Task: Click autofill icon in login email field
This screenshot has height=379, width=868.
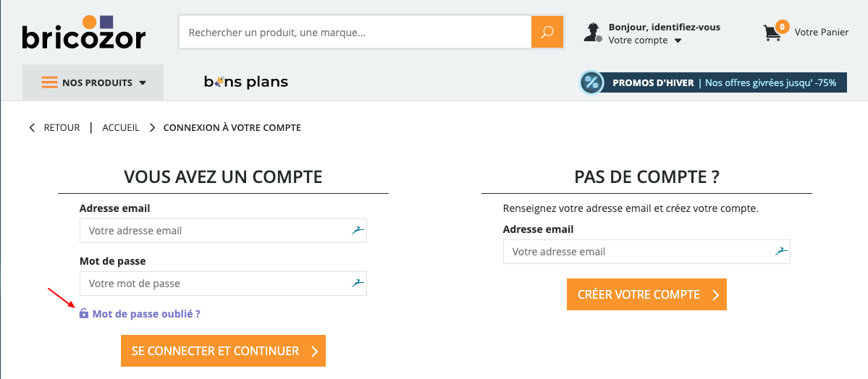Action: [x=358, y=230]
